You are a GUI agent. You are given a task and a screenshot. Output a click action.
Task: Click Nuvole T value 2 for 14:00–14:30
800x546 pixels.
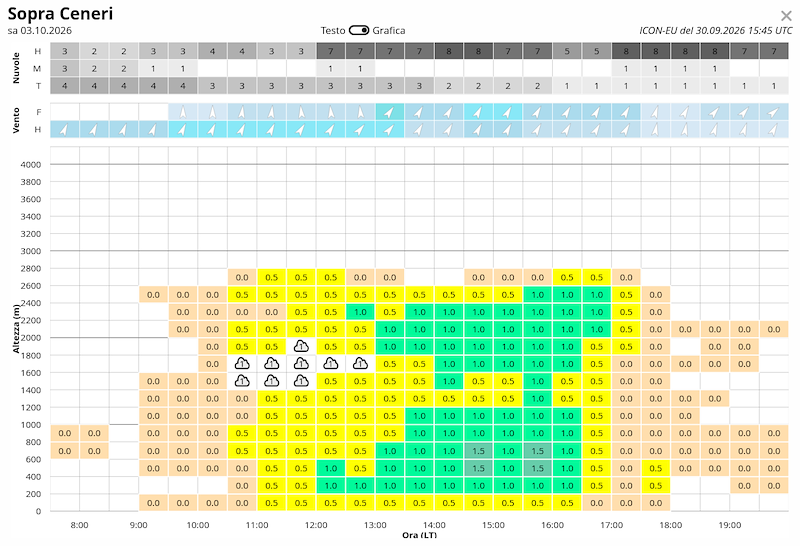(x=449, y=86)
